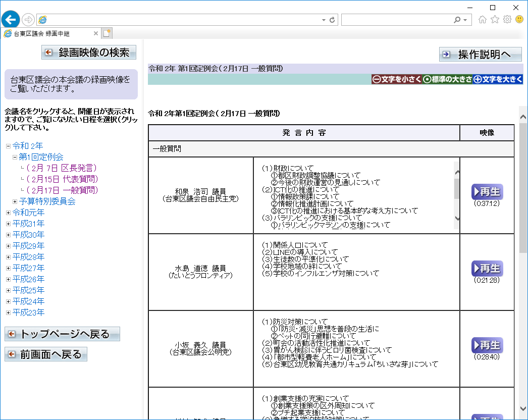Open the 操作説明へ button
Screen dimensions: 528x420
click(481, 54)
